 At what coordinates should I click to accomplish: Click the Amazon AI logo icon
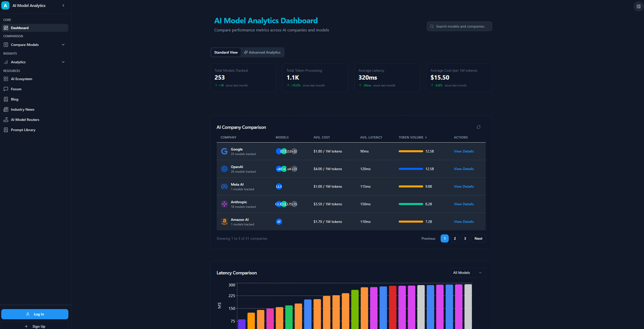tap(224, 221)
